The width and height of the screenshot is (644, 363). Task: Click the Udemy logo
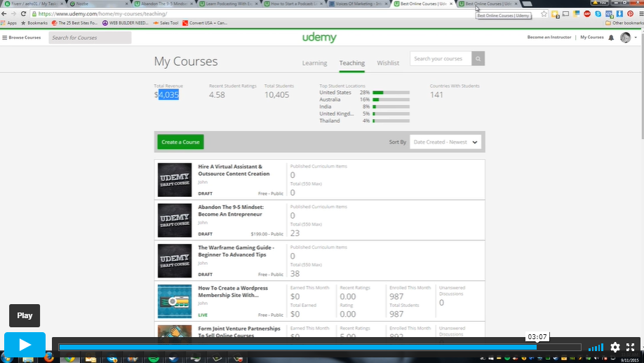click(319, 38)
